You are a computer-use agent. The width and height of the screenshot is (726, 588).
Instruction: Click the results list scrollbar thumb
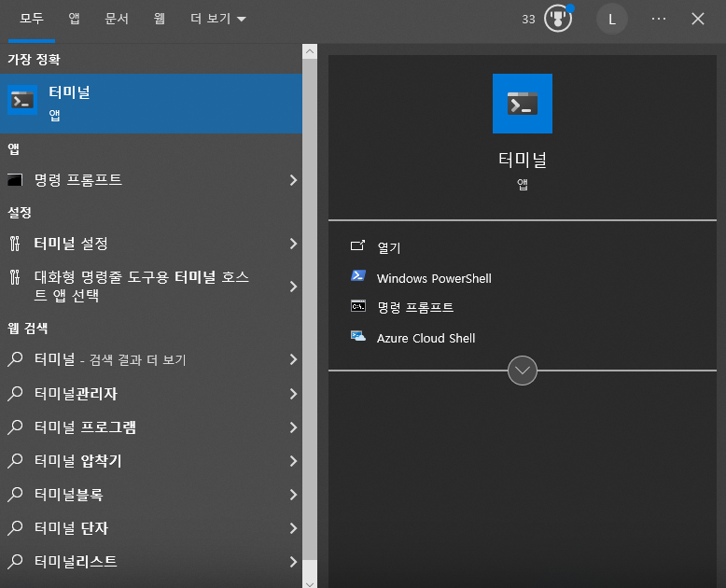tap(310, 309)
